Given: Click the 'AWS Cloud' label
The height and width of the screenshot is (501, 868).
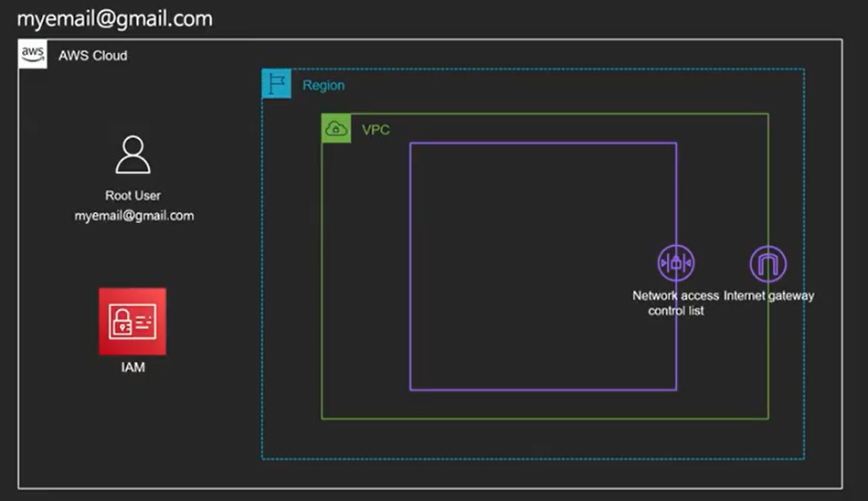Looking at the screenshot, I should 93,56.
